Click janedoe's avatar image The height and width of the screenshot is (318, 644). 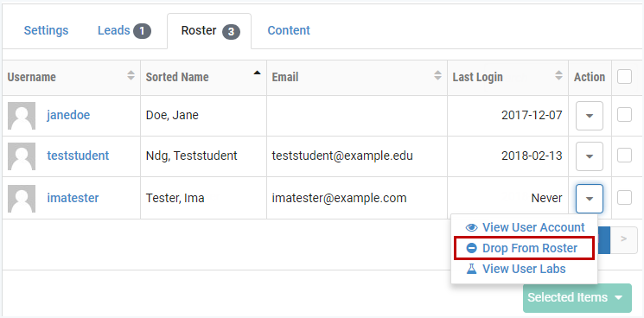pos(22,116)
